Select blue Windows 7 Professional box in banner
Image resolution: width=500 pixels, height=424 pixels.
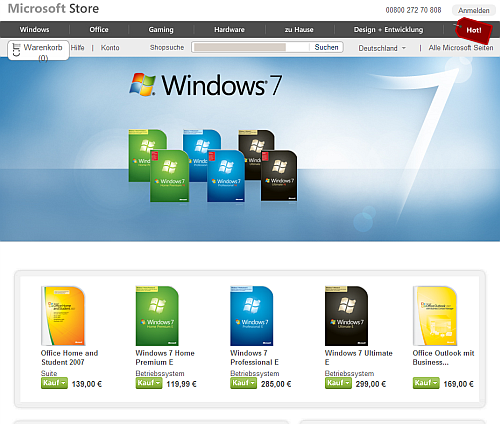pyautogui.click(x=226, y=176)
